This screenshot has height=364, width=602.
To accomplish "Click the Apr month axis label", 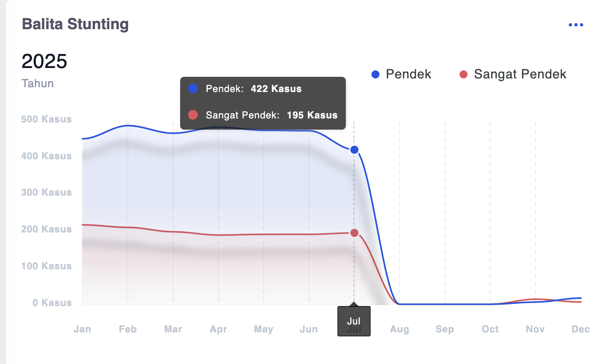I will click(219, 329).
